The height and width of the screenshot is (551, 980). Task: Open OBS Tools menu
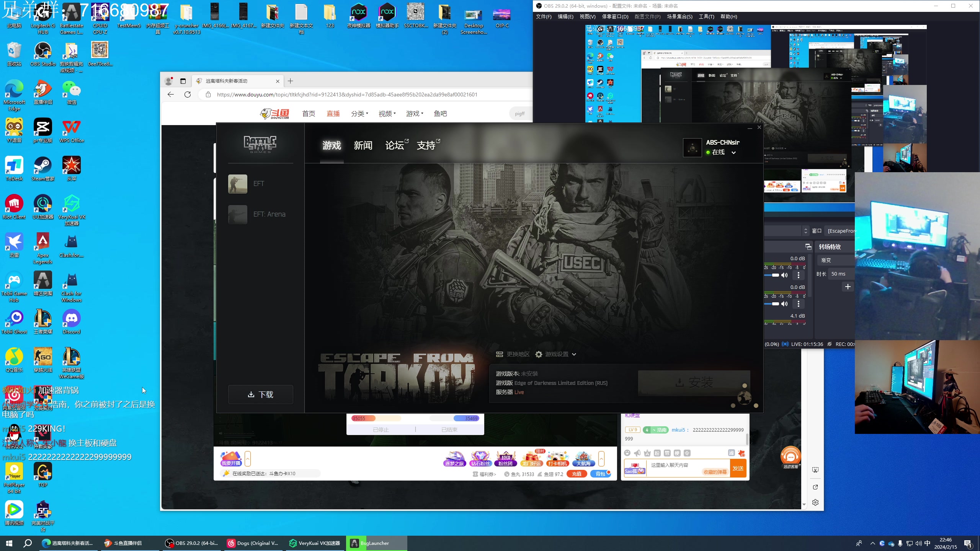coord(706,16)
